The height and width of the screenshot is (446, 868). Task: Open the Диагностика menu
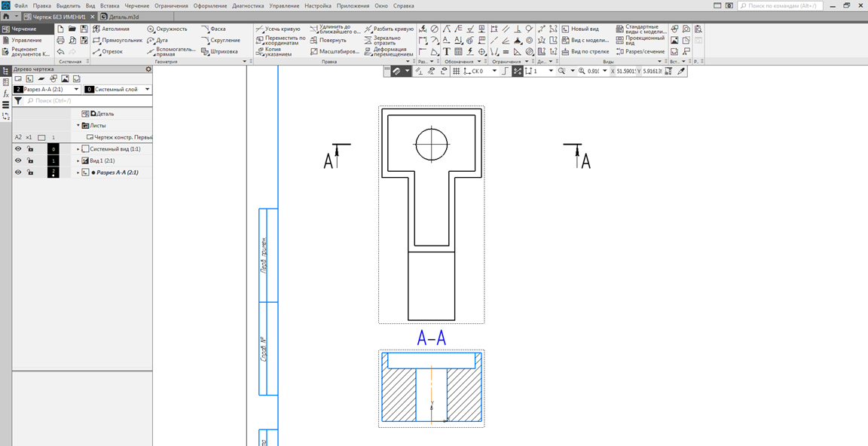point(248,5)
